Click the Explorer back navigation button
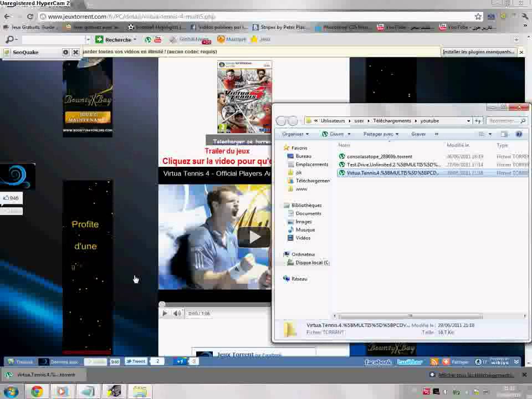Viewport: 532px width, 399px height. click(282, 121)
